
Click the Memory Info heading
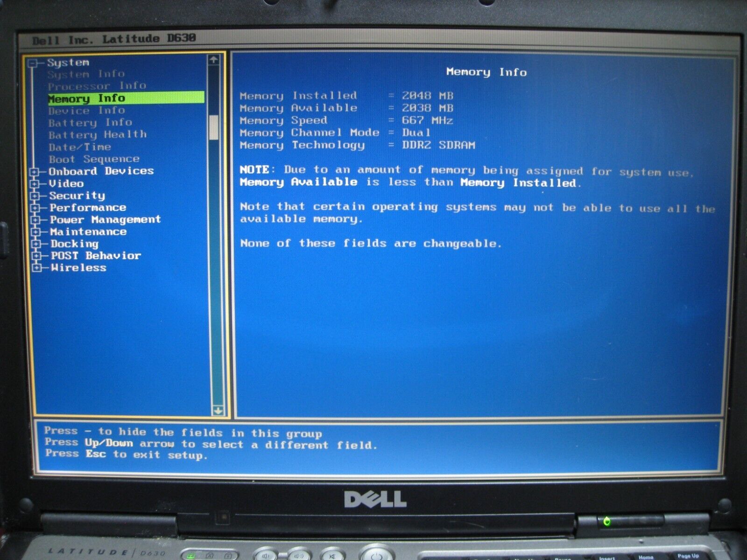(x=486, y=72)
